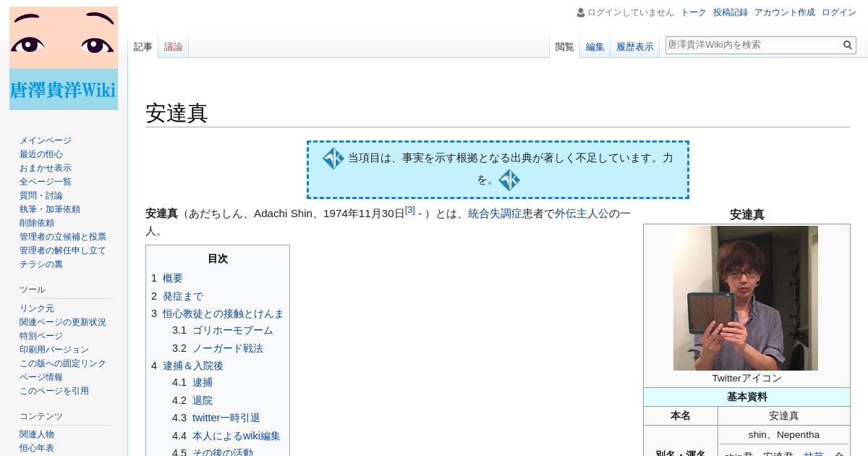
Task: Jump to 3.2 ノーガード戦法
Action: pos(218,348)
